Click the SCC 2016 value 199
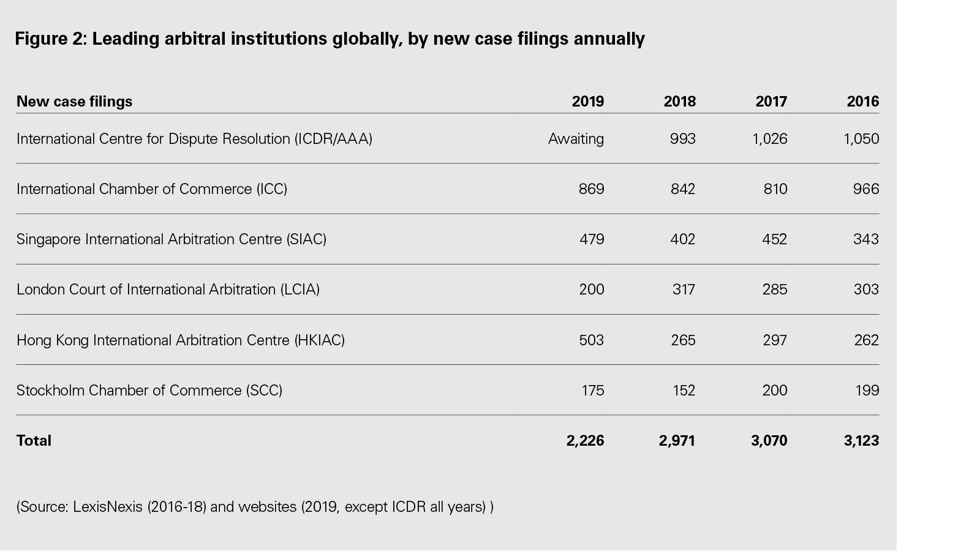The height and width of the screenshot is (551, 980). 867,391
